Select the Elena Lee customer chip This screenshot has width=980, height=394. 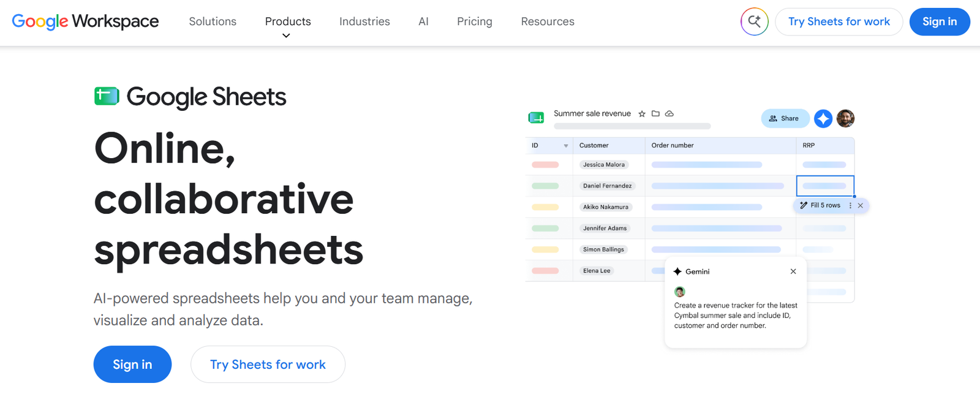[x=597, y=270]
